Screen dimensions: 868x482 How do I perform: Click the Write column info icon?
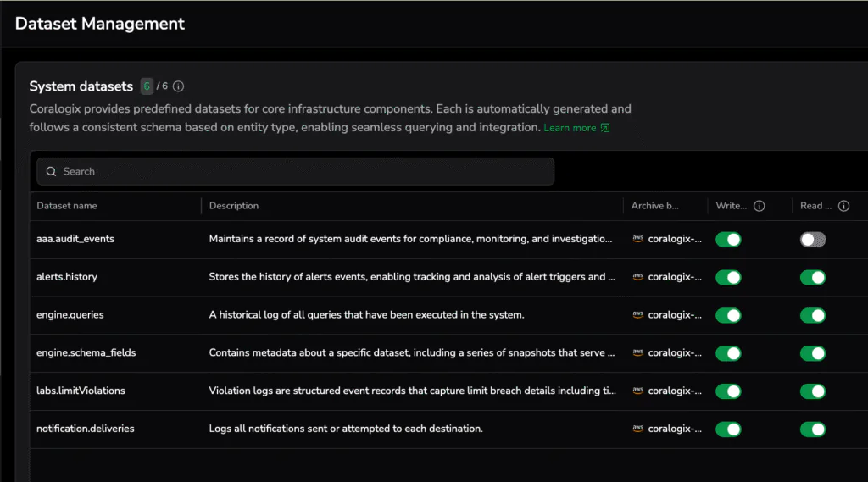tap(759, 206)
